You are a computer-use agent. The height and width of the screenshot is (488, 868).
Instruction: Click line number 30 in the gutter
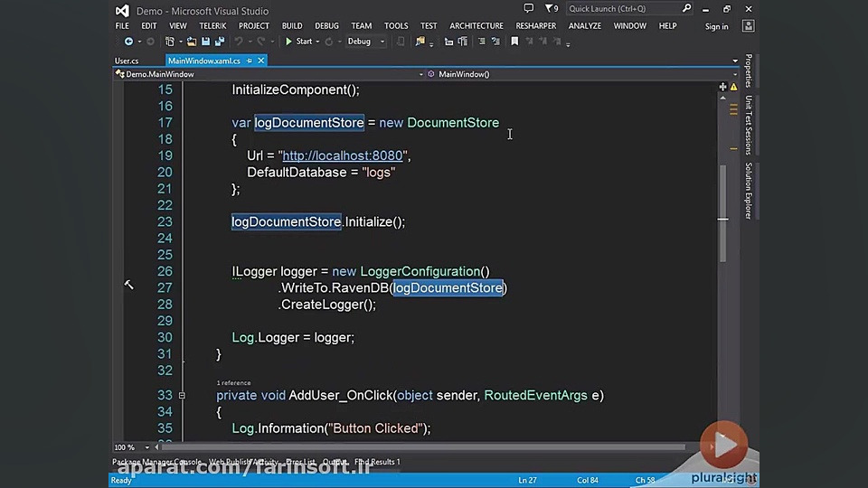(165, 337)
